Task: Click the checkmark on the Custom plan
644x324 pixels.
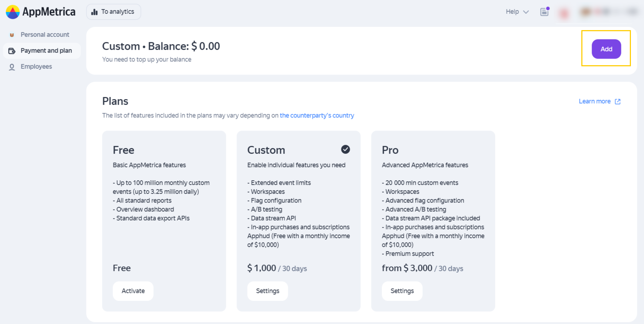Action: [x=346, y=150]
